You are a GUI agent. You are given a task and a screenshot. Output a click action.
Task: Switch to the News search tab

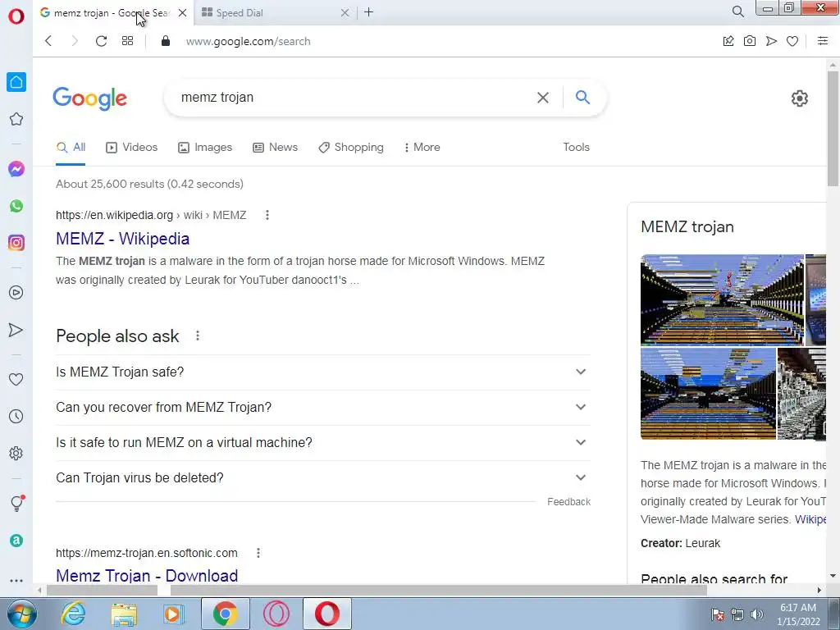click(x=276, y=148)
